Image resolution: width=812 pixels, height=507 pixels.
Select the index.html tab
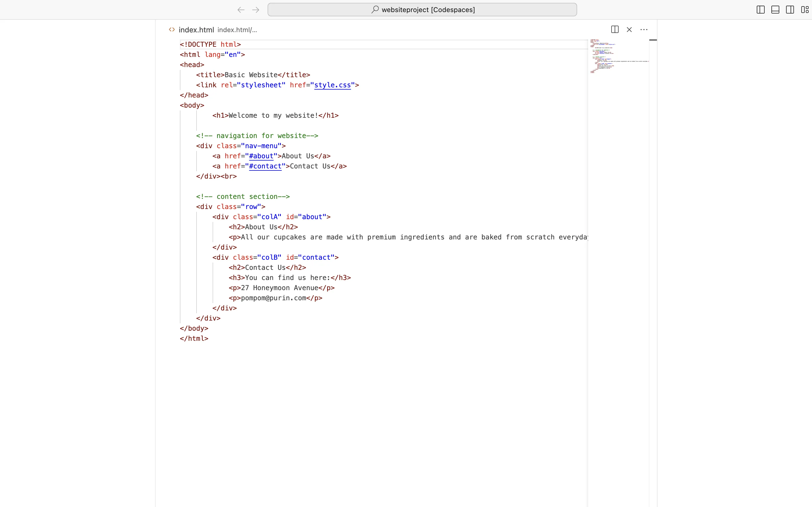[196, 30]
